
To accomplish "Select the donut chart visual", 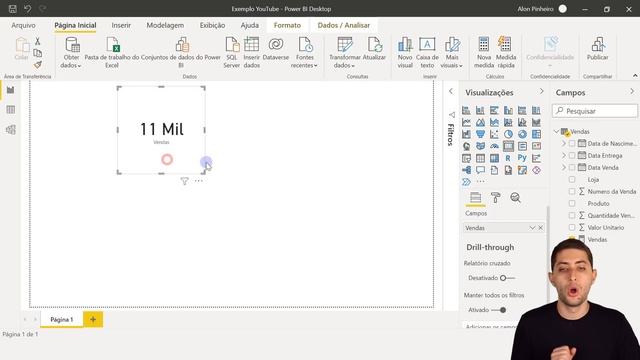I will click(522, 134).
